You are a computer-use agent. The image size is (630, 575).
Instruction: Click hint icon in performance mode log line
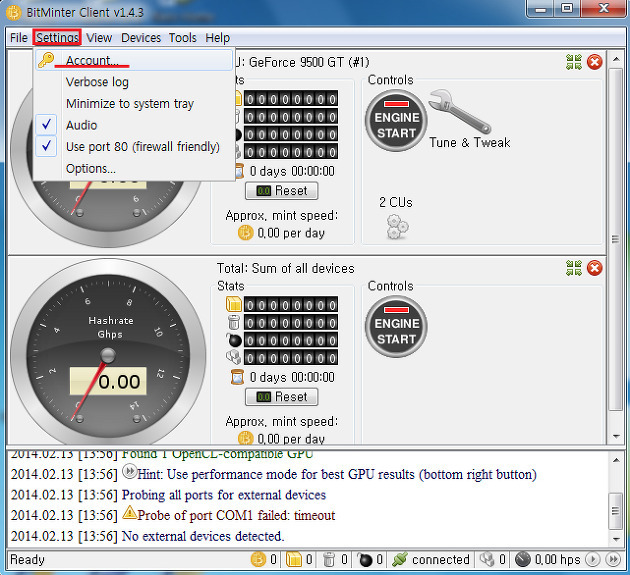click(129, 471)
